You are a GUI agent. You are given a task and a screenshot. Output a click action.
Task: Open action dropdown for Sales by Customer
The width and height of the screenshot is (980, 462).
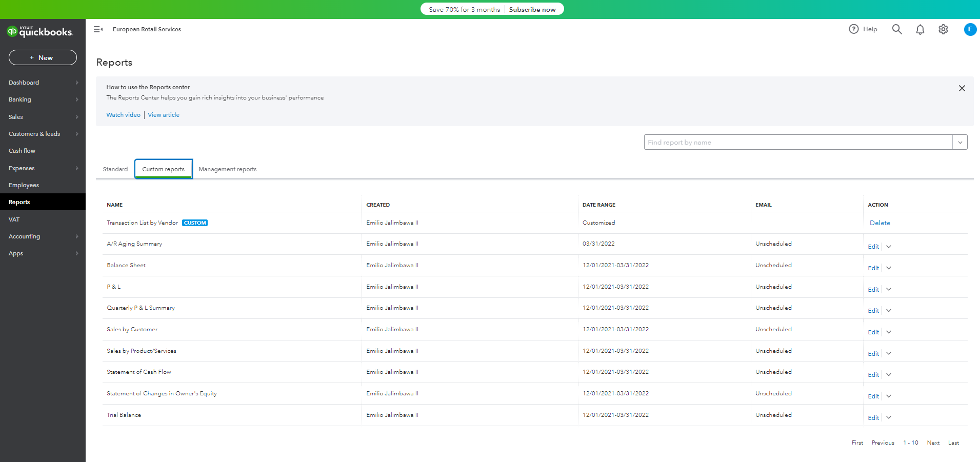coord(889,332)
